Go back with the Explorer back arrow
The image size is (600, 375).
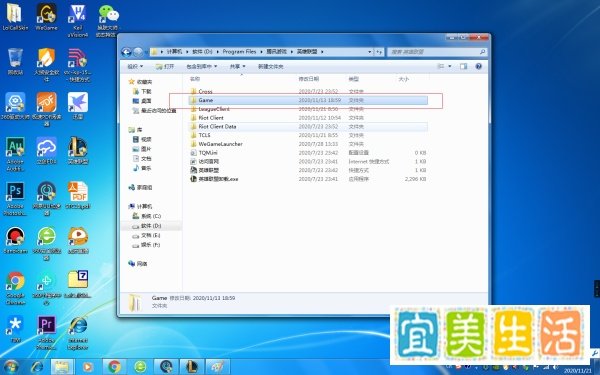click(x=126, y=52)
